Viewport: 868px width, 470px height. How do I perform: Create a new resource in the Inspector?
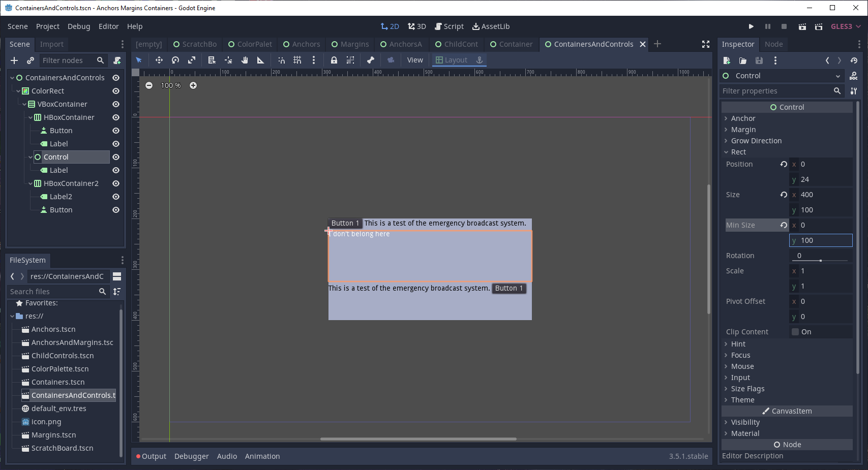click(727, 60)
